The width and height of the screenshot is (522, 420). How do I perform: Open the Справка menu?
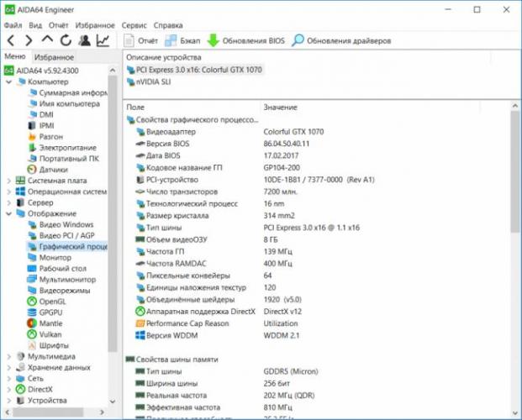click(x=168, y=25)
